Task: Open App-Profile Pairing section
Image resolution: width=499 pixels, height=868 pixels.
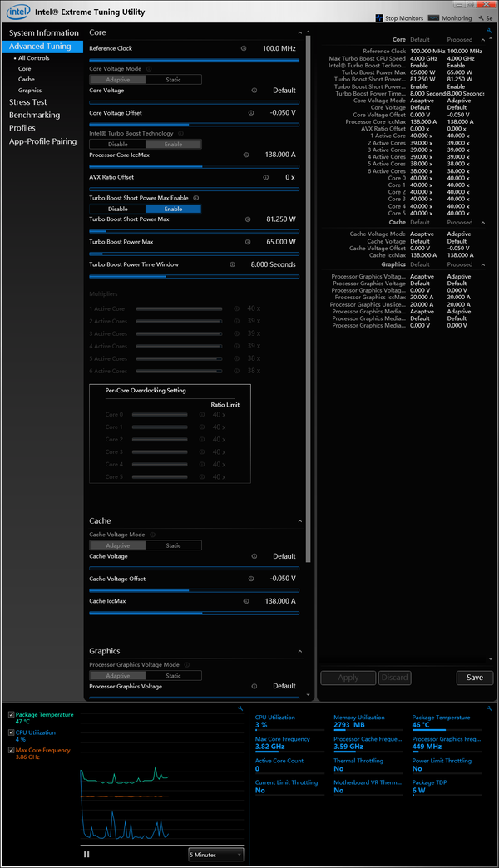Action: (x=42, y=141)
